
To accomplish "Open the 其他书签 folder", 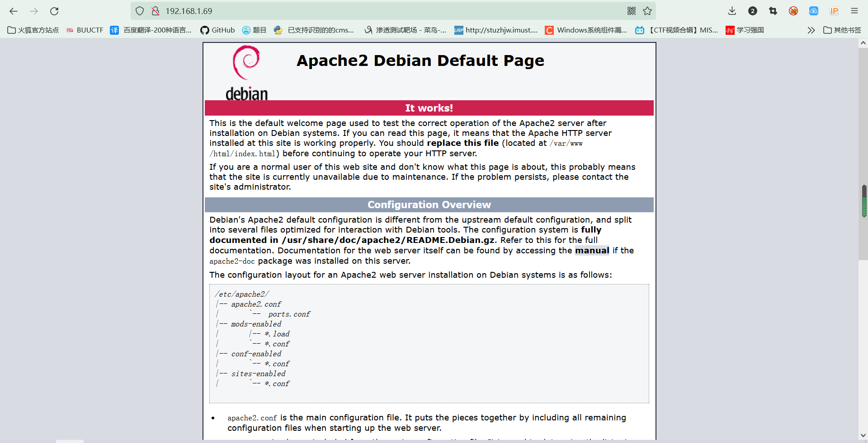I will [842, 30].
